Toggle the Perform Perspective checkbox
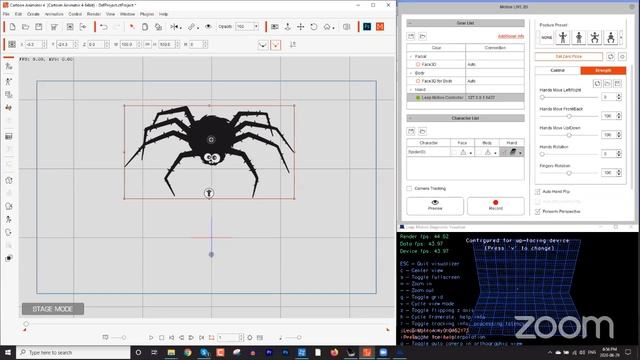Image resolution: width=640 pixels, height=360 pixels. (x=538, y=211)
